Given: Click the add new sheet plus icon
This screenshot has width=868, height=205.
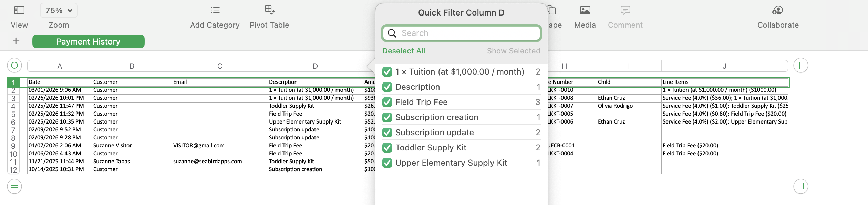Looking at the screenshot, I should point(16,41).
